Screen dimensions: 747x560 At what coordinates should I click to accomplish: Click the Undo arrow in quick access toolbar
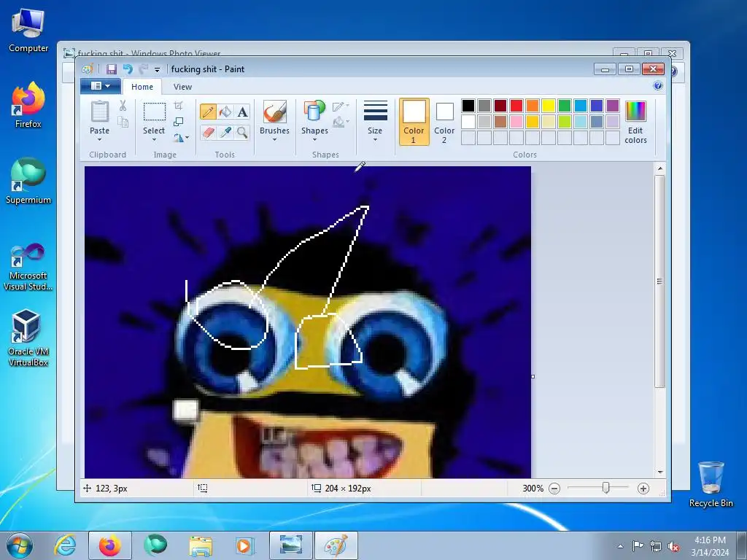(x=128, y=69)
